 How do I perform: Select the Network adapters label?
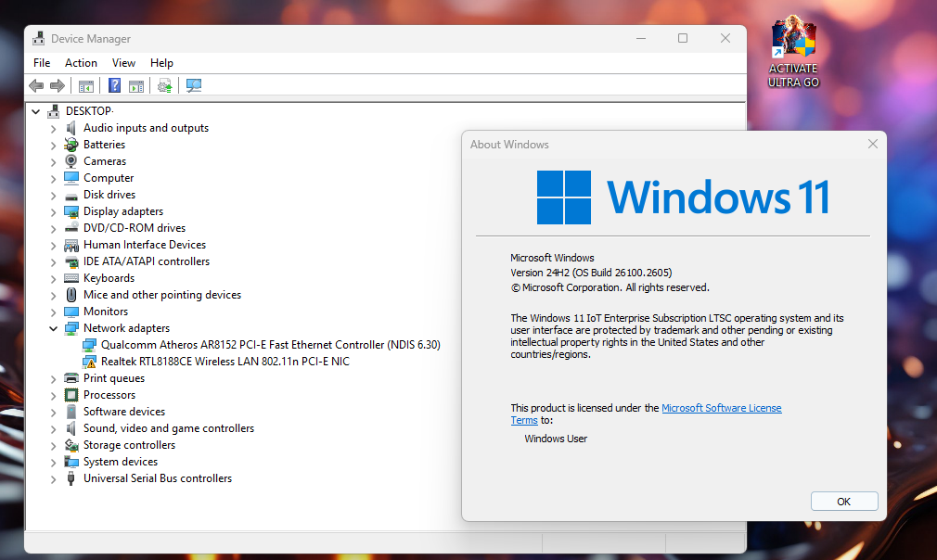pyautogui.click(x=127, y=328)
